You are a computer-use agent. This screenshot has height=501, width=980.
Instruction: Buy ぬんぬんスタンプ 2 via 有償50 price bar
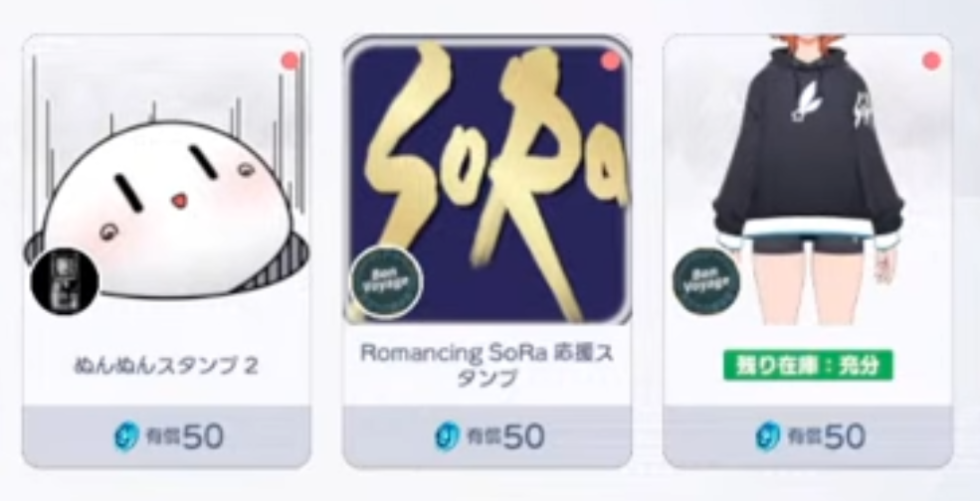click(166, 436)
